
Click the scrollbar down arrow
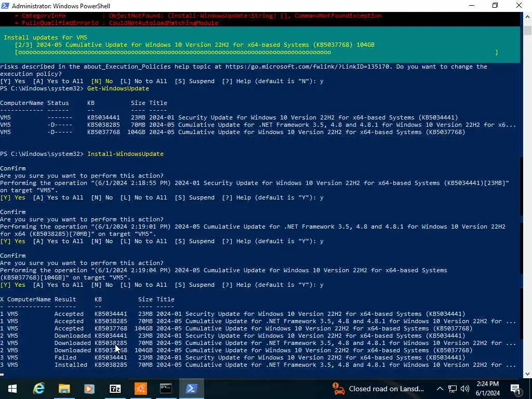click(527, 374)
